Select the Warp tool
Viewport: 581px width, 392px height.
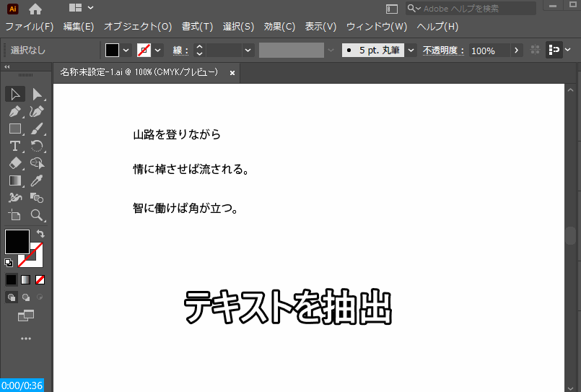(15, 198)
